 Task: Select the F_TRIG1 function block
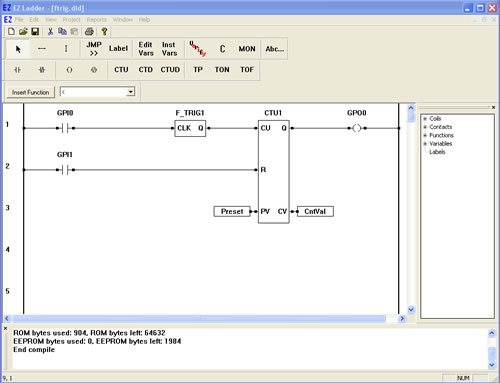pos(190,128)
